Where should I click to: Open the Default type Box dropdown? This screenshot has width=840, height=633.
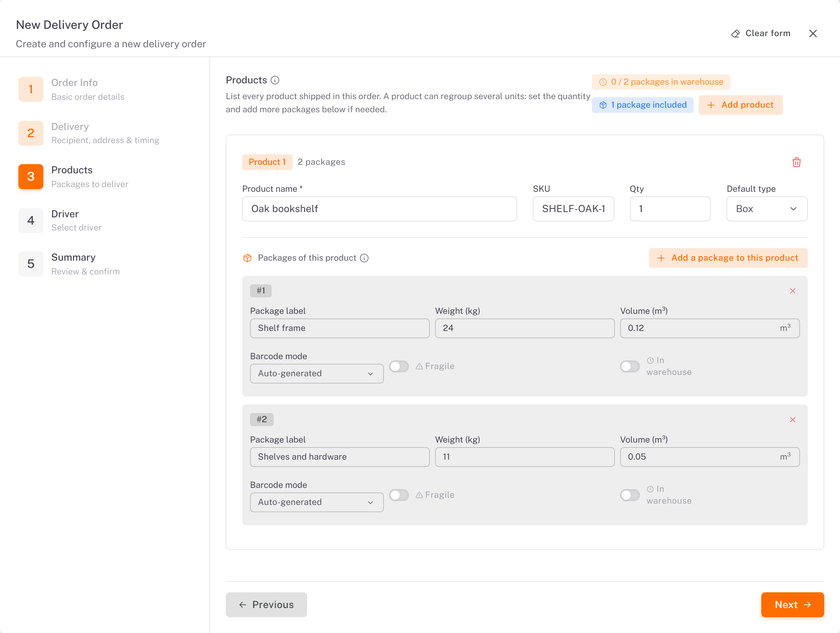point(767,208)
